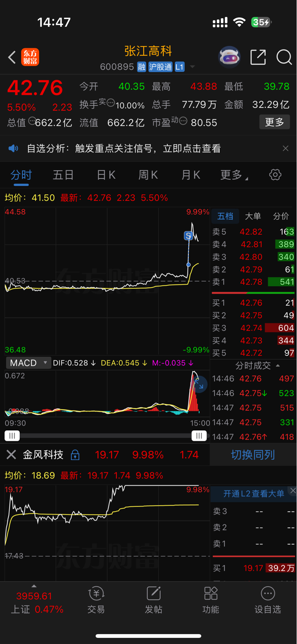Tap the info circle beside 总值
Viewport: 297px width, 644px height.
click(32, 121)
